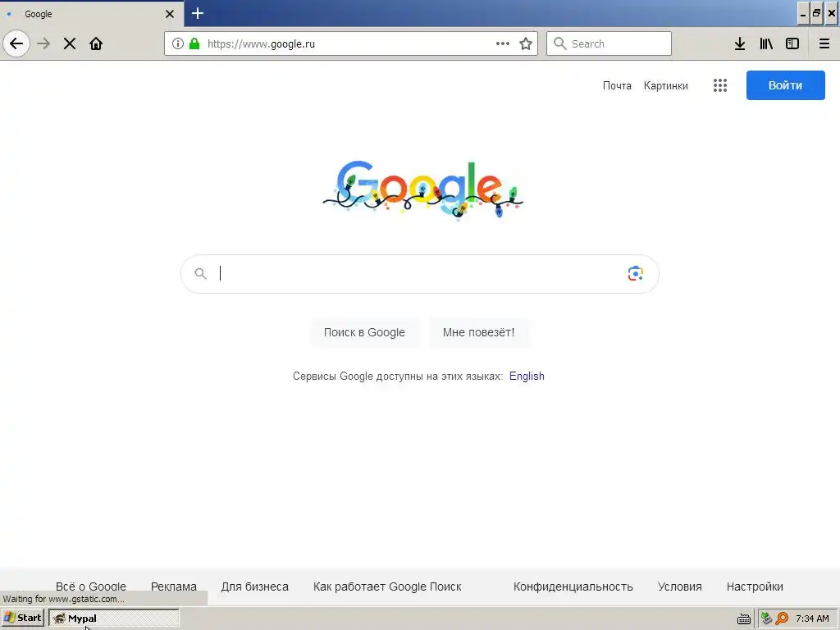Click the Войти sign-in button
This screenshot has width=840, height=630.
point(785,85)
